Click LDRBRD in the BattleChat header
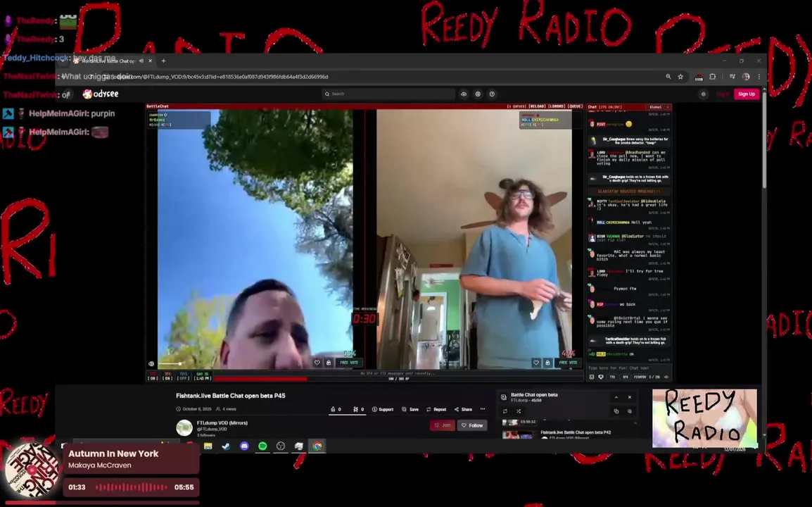Viewport: 812px width, 507px height. point(556,106)
